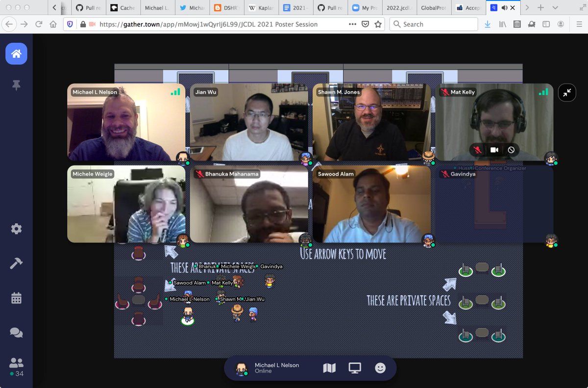Click Michael L Nelson avatar in bottom bar
This screenshot has height=388, width=588.
pyautogui.click(x=241, y=368)
